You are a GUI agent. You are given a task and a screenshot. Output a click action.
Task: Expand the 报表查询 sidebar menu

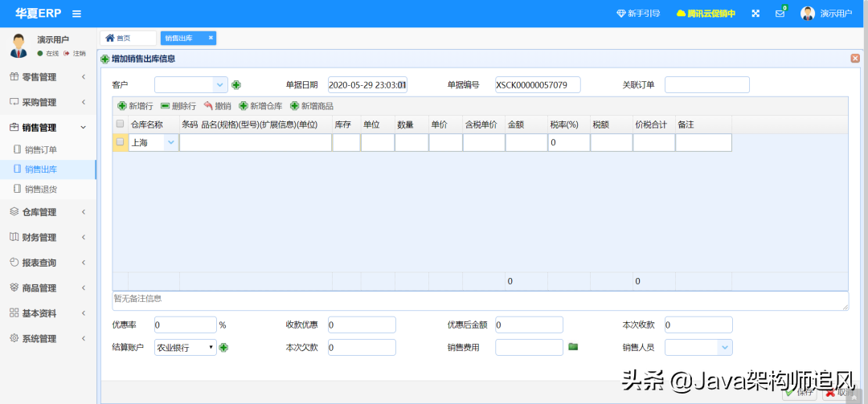(48, 263)
